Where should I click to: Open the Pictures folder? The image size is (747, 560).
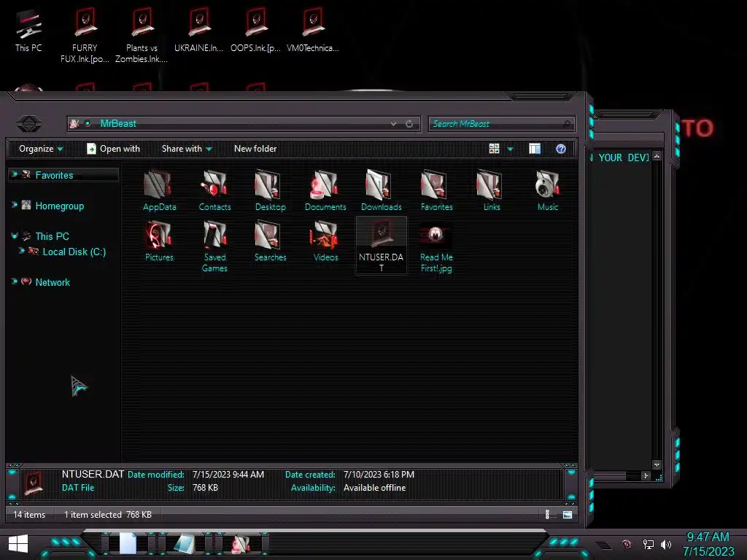point(159,241)
